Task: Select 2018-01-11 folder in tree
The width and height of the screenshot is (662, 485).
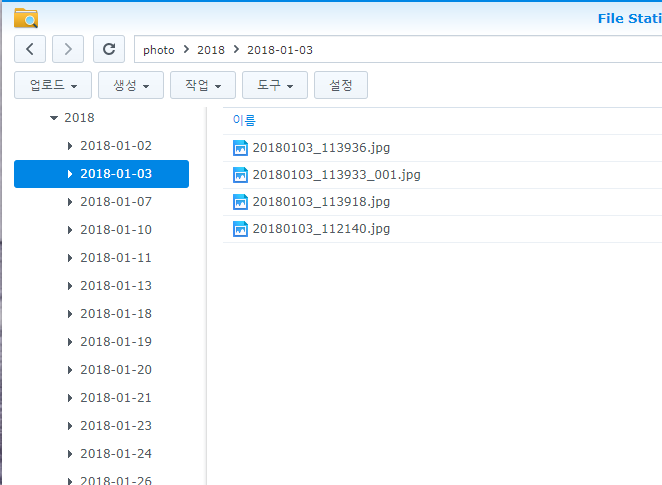Action: pyautogui.click(x=116, y=257)
